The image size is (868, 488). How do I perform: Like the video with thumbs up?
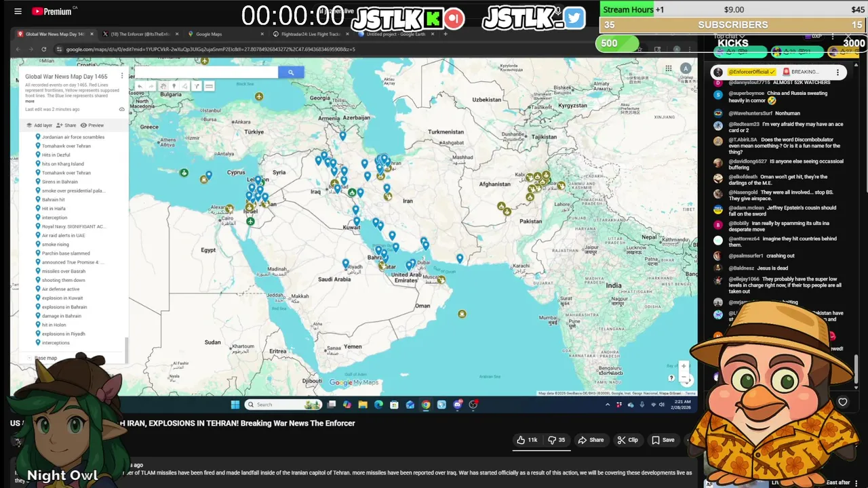[x=527, y=440]
